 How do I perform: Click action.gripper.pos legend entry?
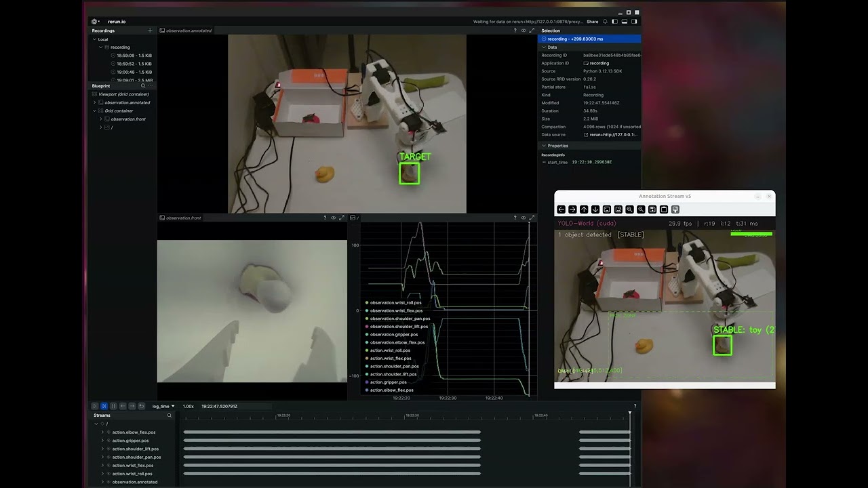pyautogui.click(x=385, y=382)
